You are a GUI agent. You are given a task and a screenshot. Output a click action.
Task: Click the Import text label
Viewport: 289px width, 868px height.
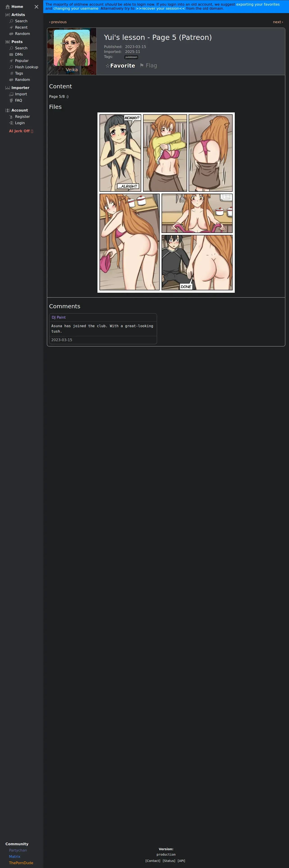point(21,94)
